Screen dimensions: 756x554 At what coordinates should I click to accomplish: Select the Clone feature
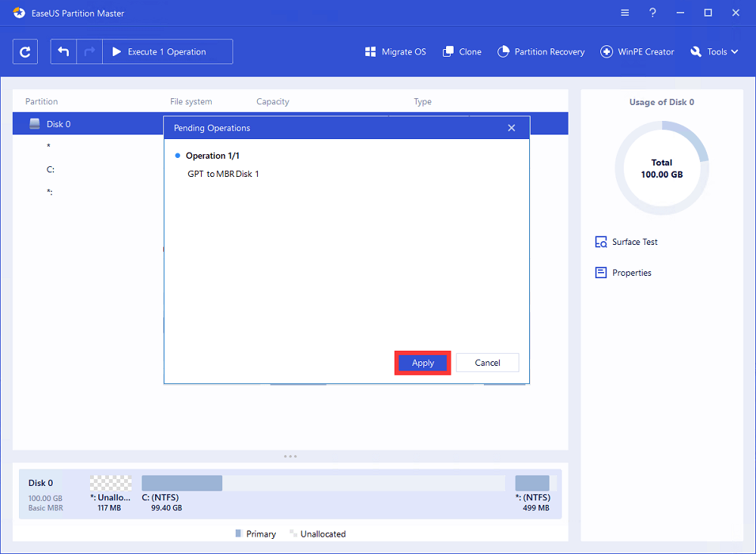pyautogui.click(x=461, y=51)
